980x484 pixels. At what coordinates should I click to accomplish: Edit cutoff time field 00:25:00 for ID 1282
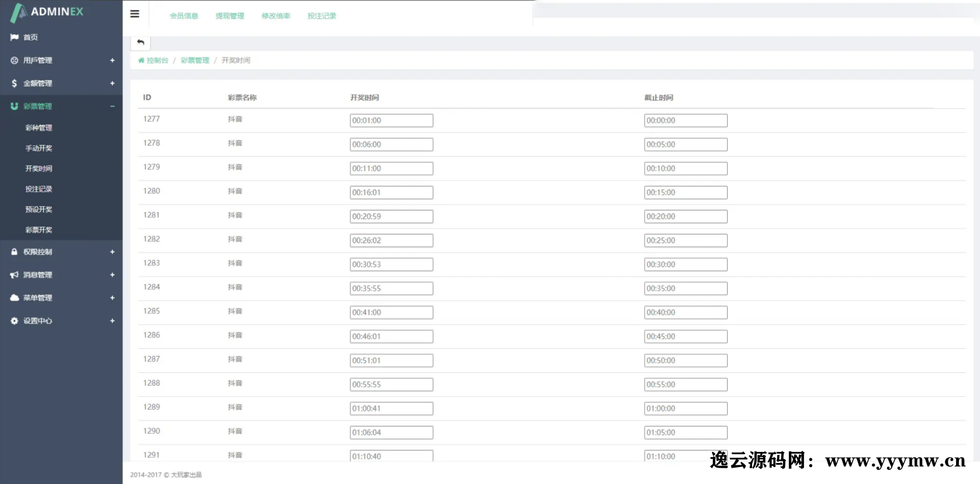tap(685, 240)
